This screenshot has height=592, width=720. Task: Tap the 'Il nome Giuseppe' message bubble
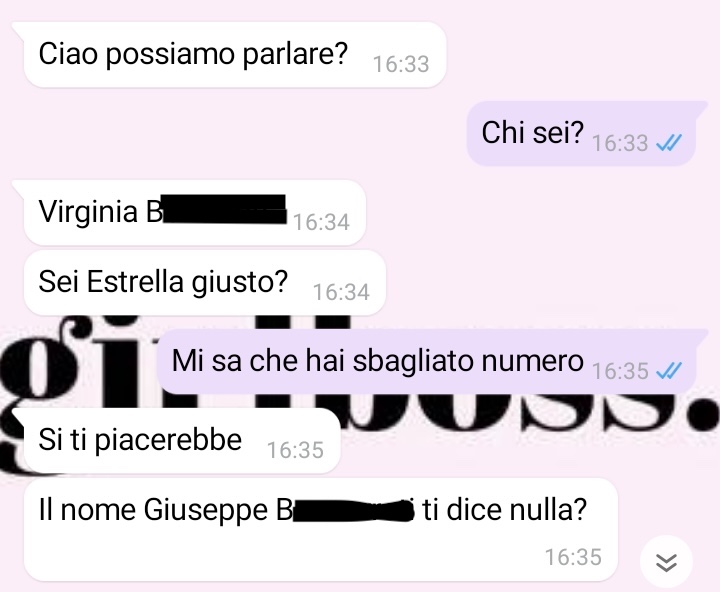pos(321,530)
